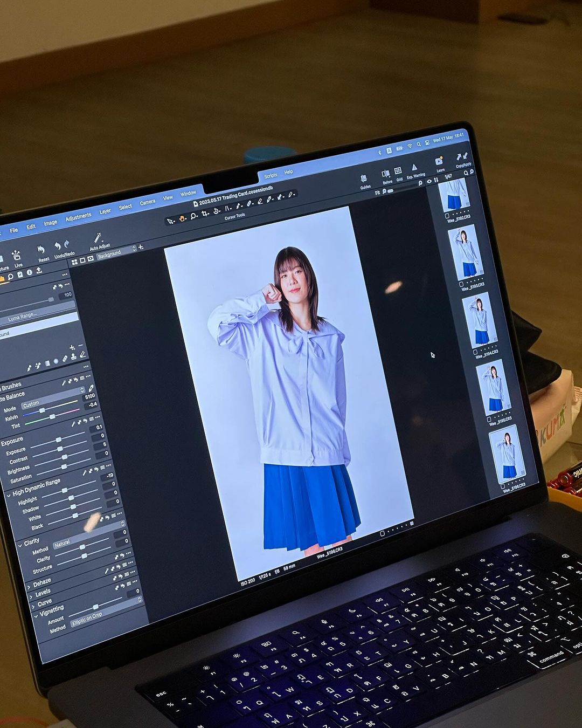The image size is (582, 728).
Task: Open the export tool tab icon
Action: pyautogui.click(x=39, y=270)
